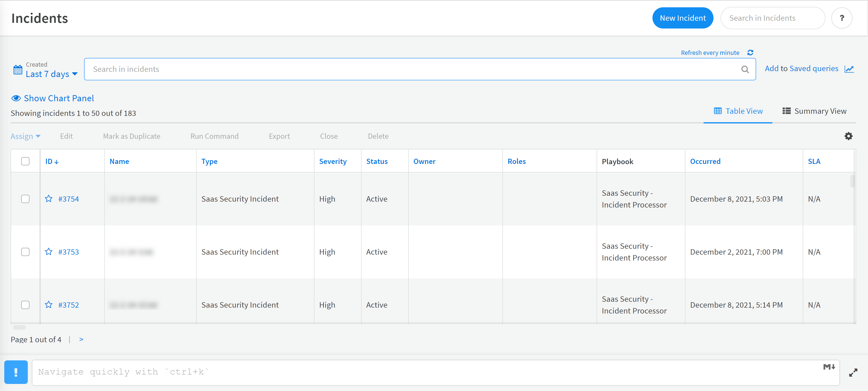Check the select-all checkbox in table header
The image size is (868, 391).
(25, 161)
